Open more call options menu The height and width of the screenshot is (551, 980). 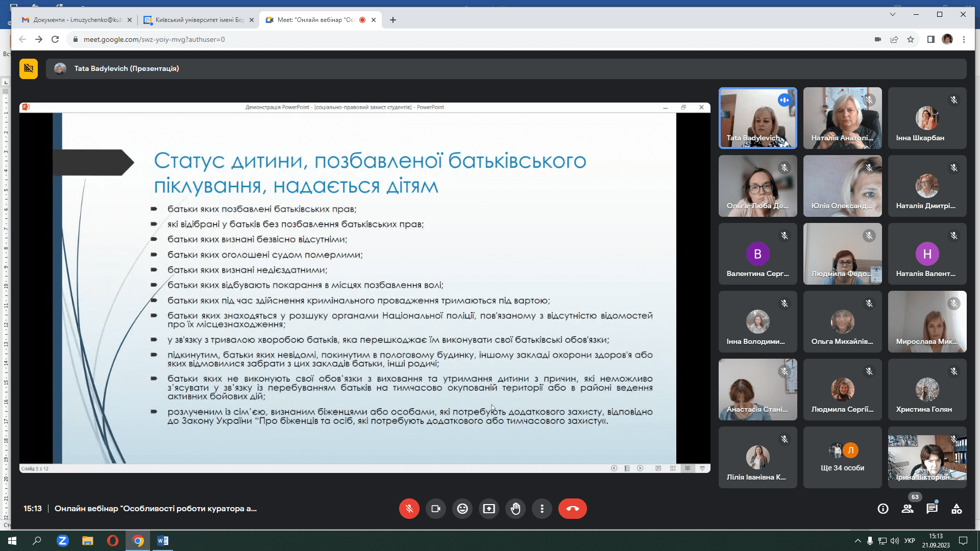click(x=542, y=509)
